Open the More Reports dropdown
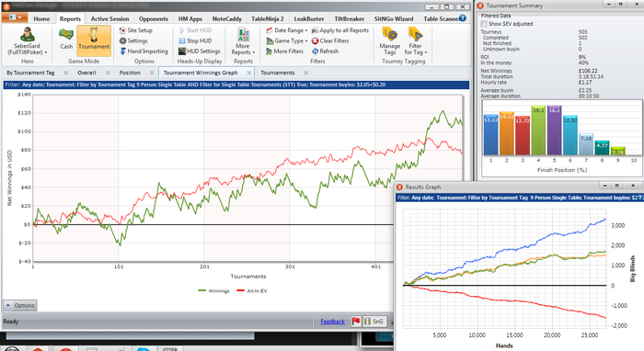This screenshot has height=351, width=644. (243, 41)
